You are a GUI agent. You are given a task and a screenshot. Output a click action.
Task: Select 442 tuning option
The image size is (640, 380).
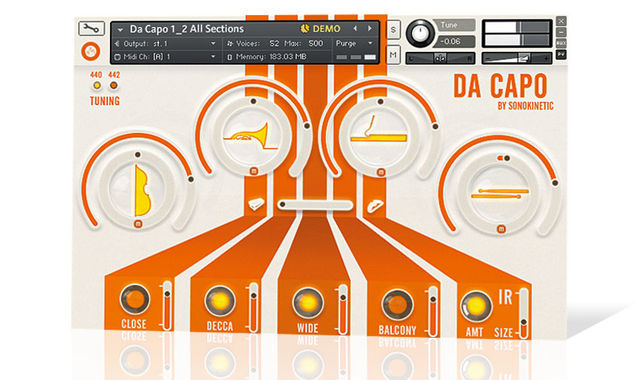[114, 85]
